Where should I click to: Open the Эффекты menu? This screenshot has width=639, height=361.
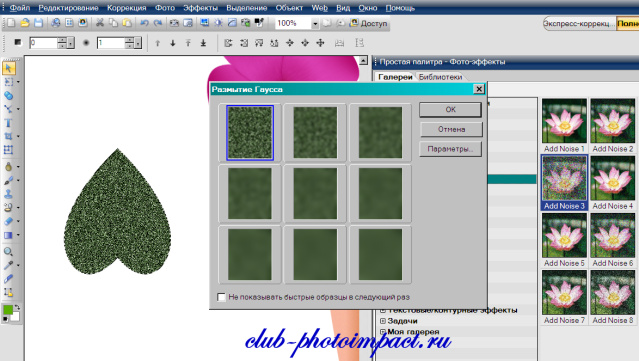(200, 8)
